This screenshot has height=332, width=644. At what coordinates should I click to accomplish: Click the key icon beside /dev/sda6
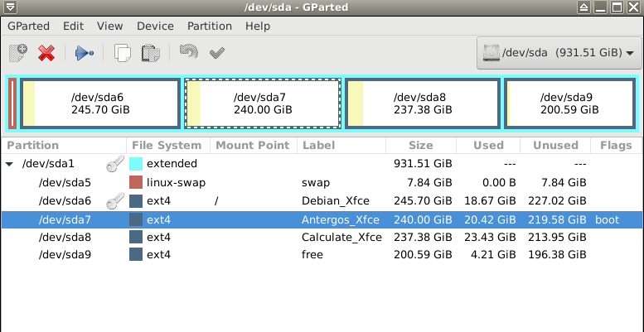click(115, 201)
